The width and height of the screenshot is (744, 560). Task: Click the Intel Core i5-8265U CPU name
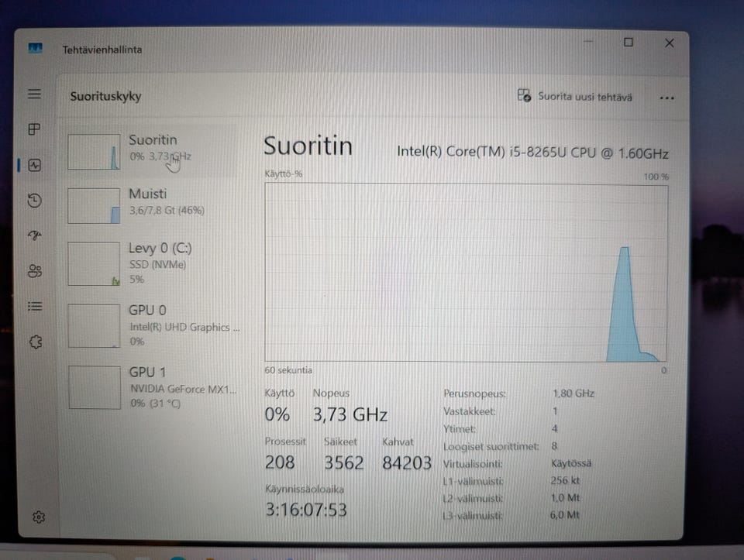tap(532, 153)
